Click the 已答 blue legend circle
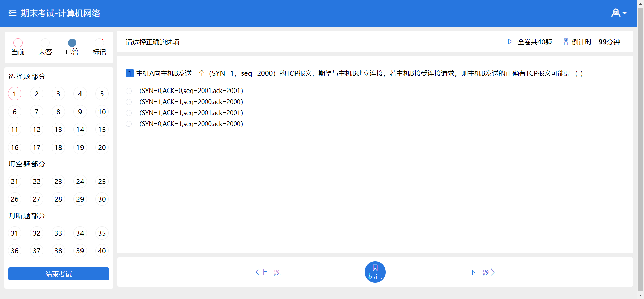The height and width of the screenshot is (299, 644). coord(72,43)
